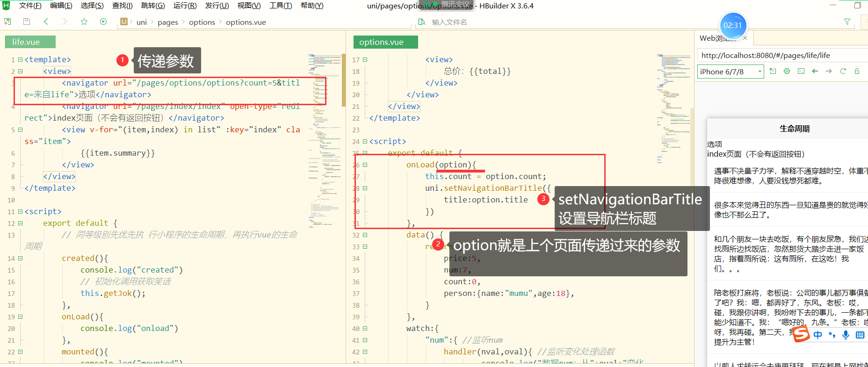Click the options.vue code minimap
The image size is (868, 367).
coord(673,108)
